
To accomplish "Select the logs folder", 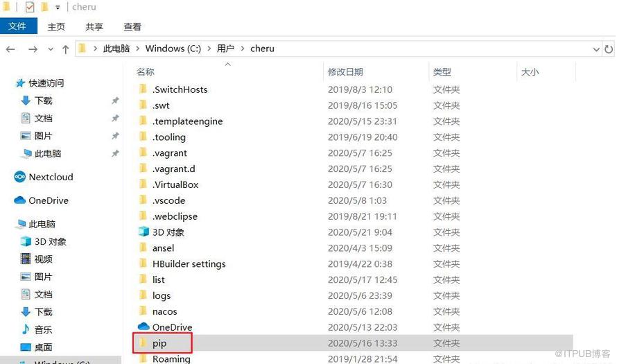I will pos(162,295).
